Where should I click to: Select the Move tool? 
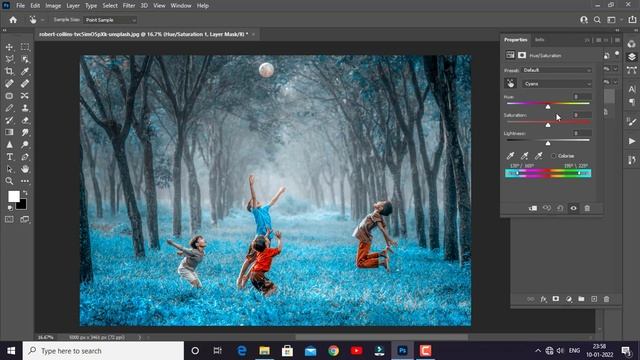9,47
